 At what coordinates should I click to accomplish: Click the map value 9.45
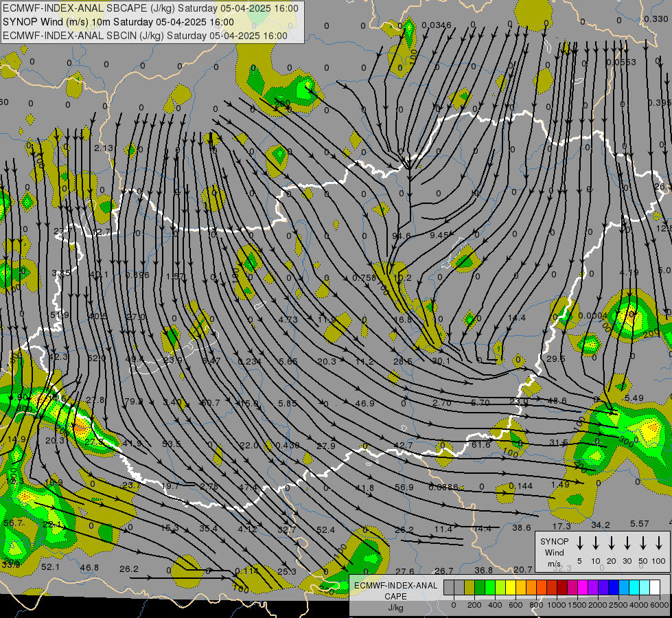point(439,235)
